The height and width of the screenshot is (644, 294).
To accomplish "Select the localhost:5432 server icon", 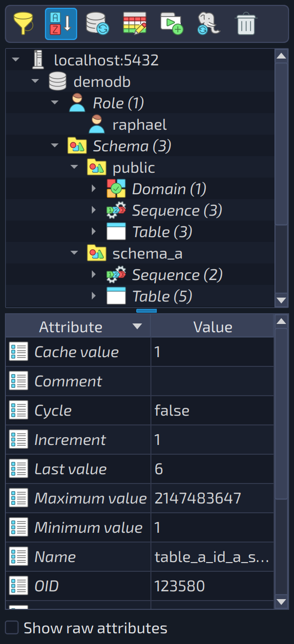I will coord(38,60).
